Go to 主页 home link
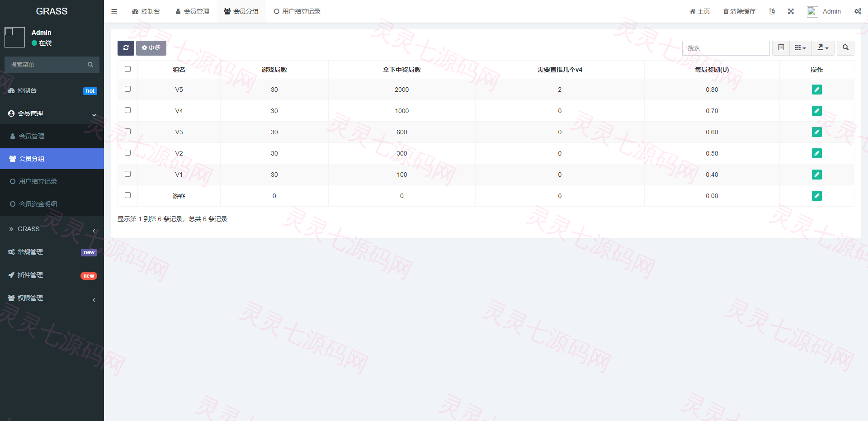868x421 pixels. (x=700, y=11)
